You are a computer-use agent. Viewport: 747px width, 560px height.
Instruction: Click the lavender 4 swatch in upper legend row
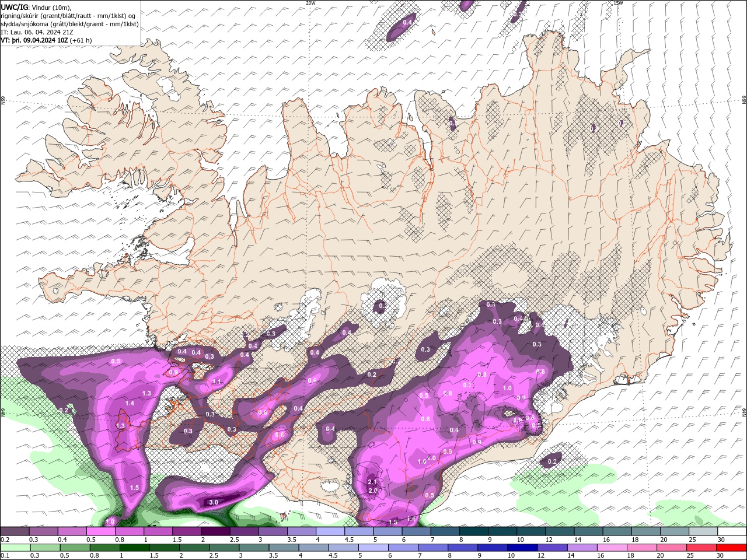pyautogui.click(x=330, y=531)
